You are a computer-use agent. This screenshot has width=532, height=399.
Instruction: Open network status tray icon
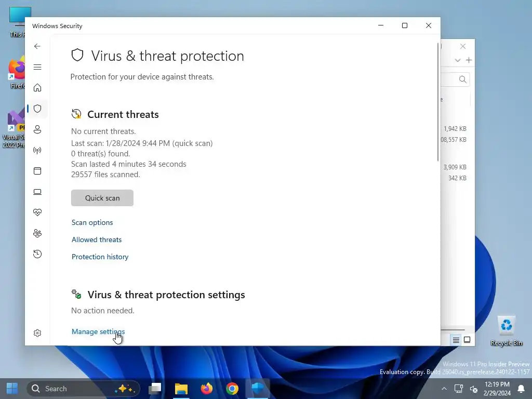[459, 389]
